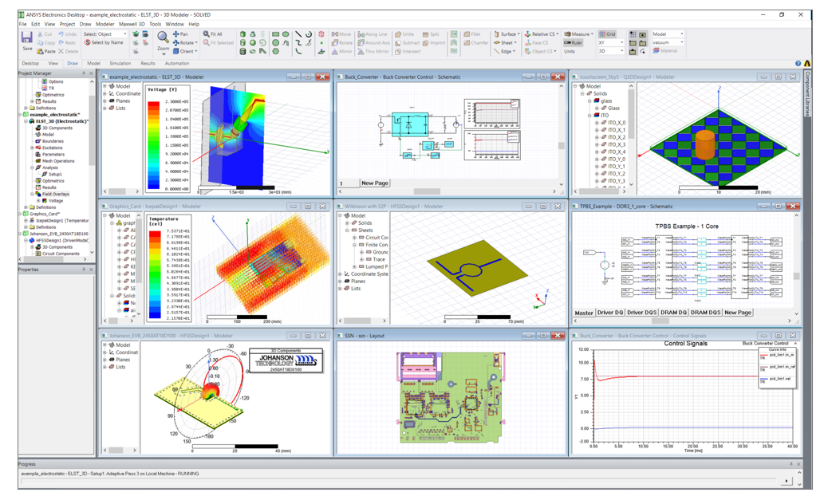This screenshot has height=504, width=832.
Task: Expand Model node in ELST_3D Modeler tree
Action: pyautogui.click(x=104, y=86)
